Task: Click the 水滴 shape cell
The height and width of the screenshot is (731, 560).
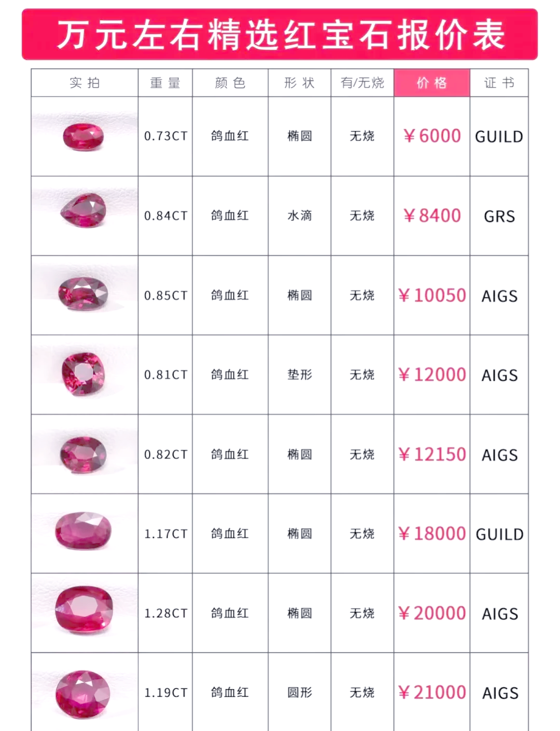Action: (300, 216)
